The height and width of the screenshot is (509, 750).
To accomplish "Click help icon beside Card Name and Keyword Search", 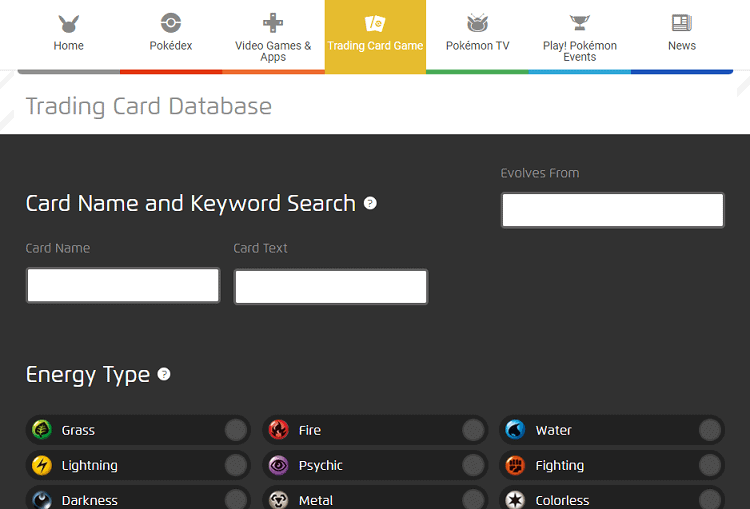I will (370, 203).
